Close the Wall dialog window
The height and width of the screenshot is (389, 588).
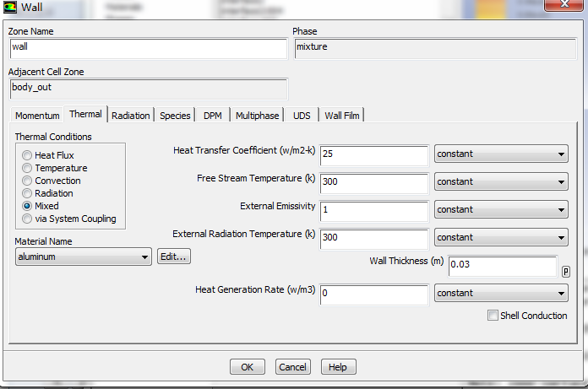coord(563,4)
